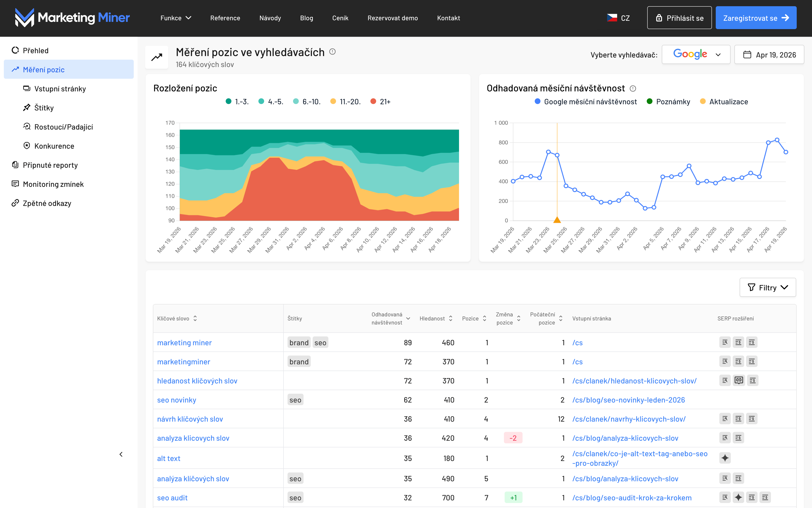The image size is (812, 508).
Task: Click the video SERP icon in hledanost row
Action: point(738,380)
